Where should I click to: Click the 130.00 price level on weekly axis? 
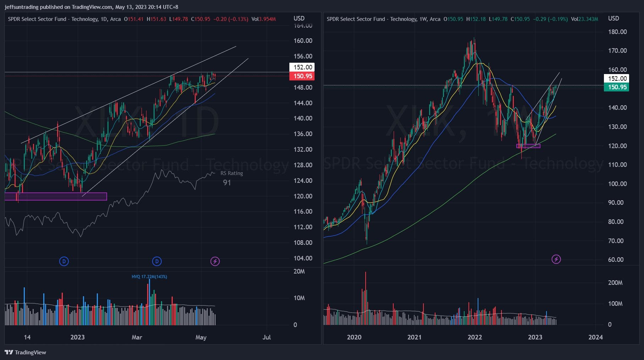click(x=617, y=127)
